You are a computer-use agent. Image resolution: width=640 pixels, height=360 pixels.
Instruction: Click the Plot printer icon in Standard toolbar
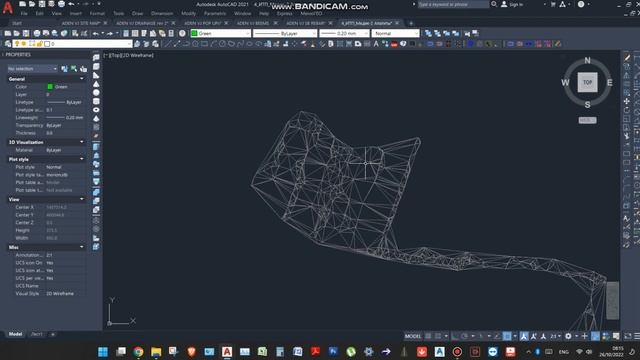pos(37,33)
